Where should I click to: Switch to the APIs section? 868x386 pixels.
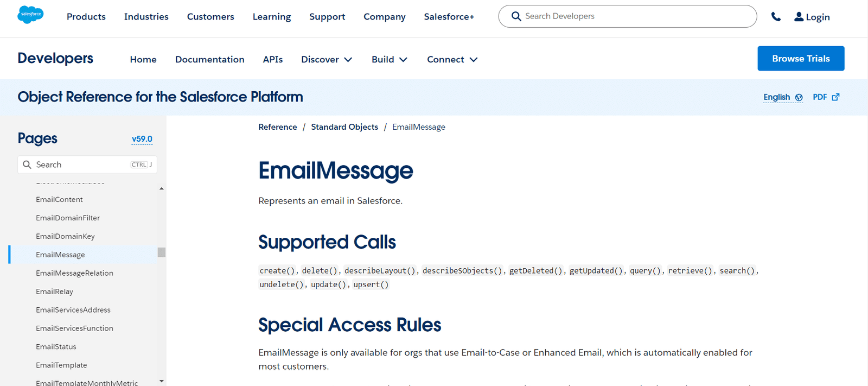point(272,60)
